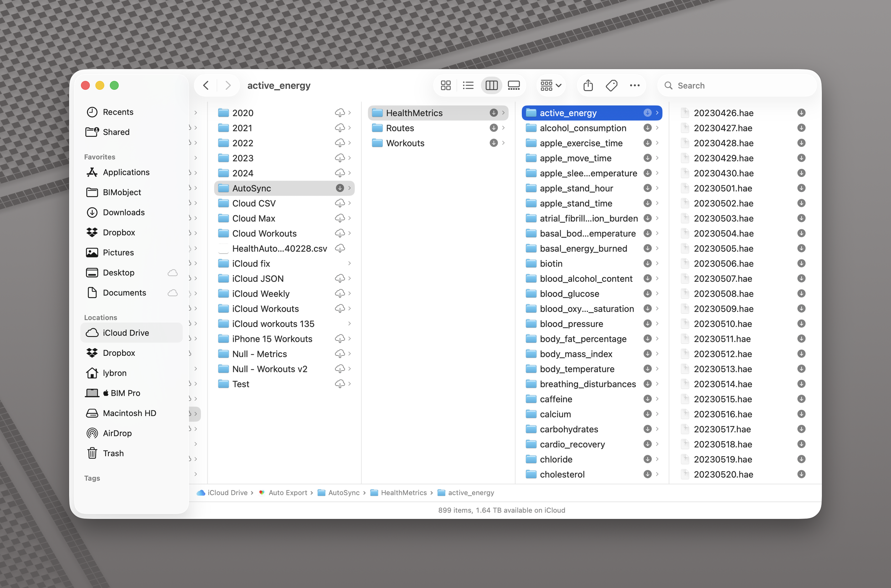Expand the Routes folder chevron
The width and height of the screenshot is (891, 588).
coord(503,128)
